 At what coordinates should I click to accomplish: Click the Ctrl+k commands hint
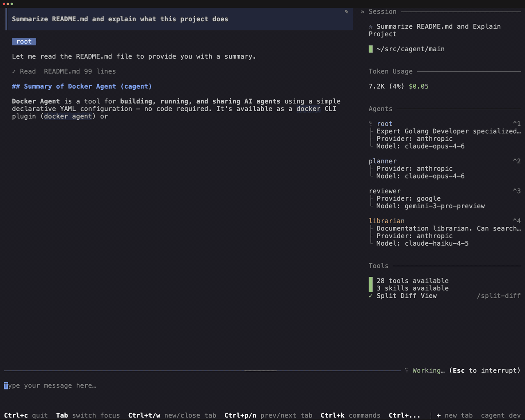tap(350, 415)
